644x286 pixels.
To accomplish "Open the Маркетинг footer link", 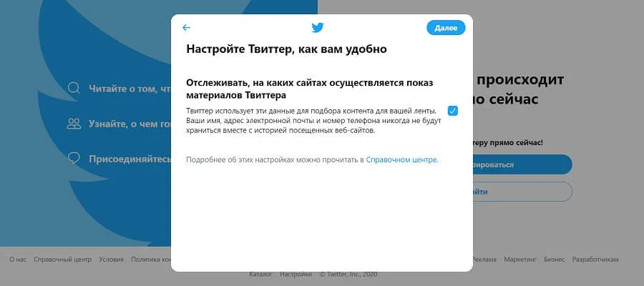I will pos(520,260).
